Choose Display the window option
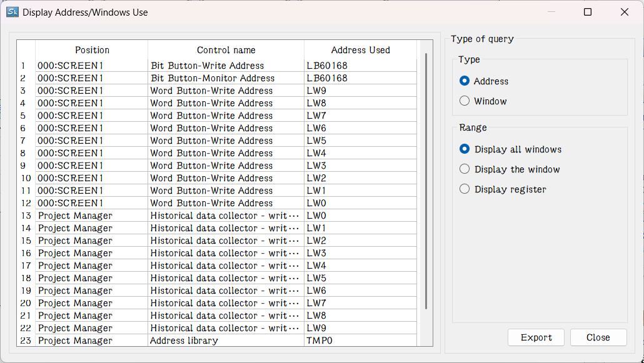Image resolution: width=644 pixels, height=363 pixels. (465, 169)
